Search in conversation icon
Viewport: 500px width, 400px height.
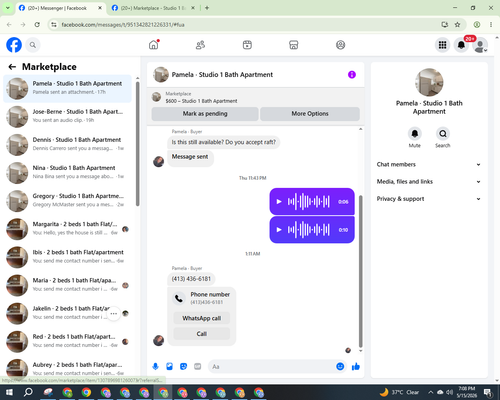coord(443,134)
